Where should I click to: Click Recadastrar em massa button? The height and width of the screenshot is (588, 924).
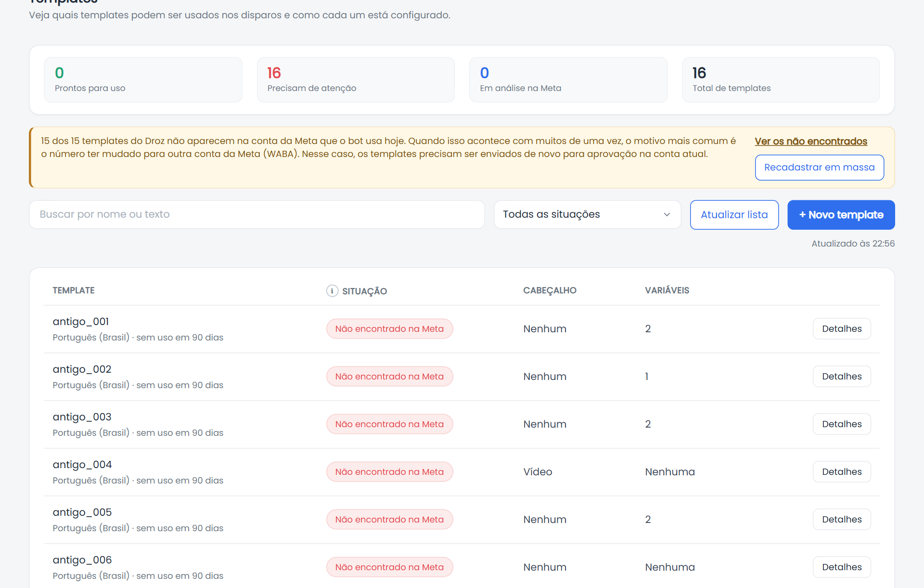819,168
